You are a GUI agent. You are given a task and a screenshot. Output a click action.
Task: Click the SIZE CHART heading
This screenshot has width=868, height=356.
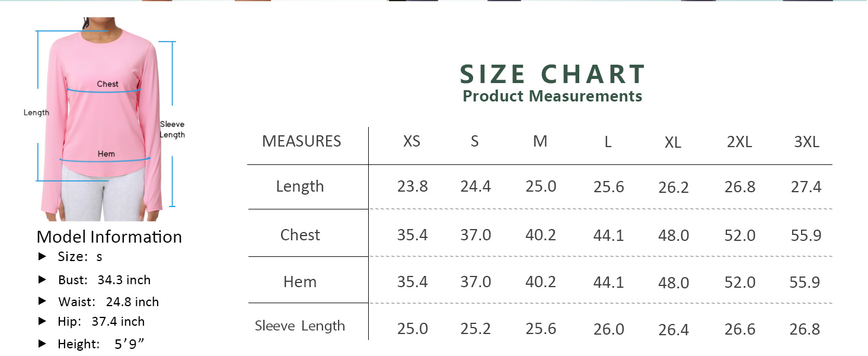click(553, 74)
